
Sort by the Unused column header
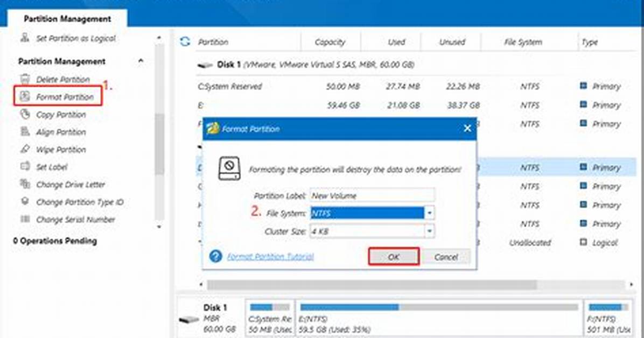(452, 42)
